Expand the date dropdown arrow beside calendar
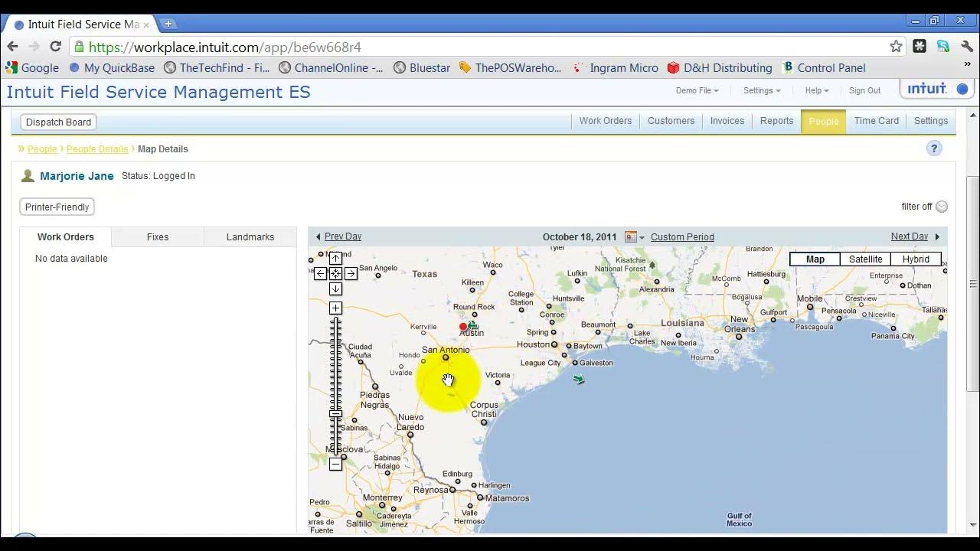The width and height of the screenshot is (980, 551). (642, 238)
